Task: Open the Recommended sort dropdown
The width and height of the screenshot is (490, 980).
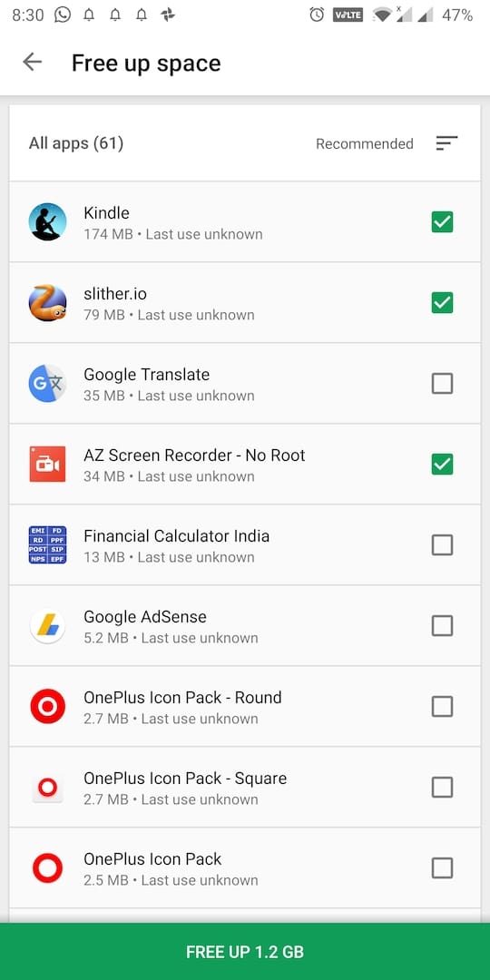Action: click(x=365, y=143)
